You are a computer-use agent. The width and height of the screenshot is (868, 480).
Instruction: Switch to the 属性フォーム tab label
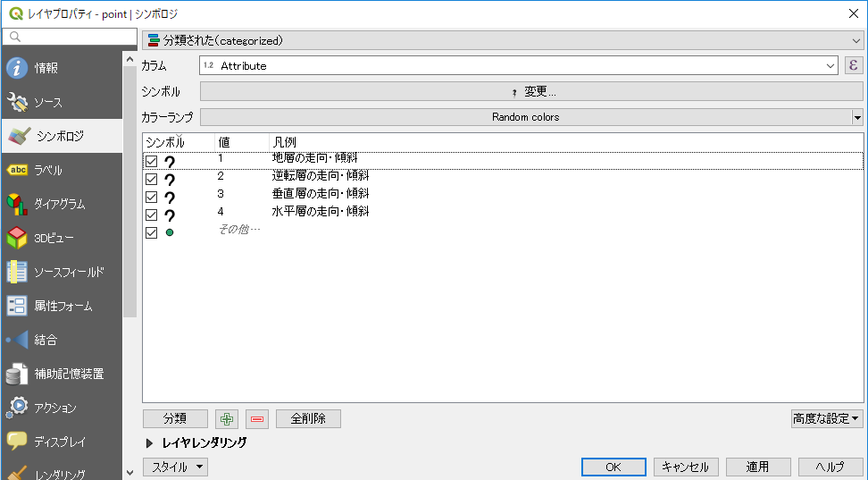63,306
